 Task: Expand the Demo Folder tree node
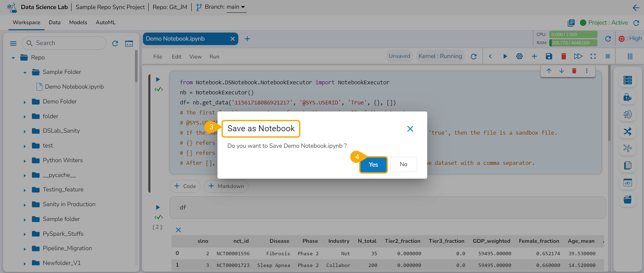[24, 102]
